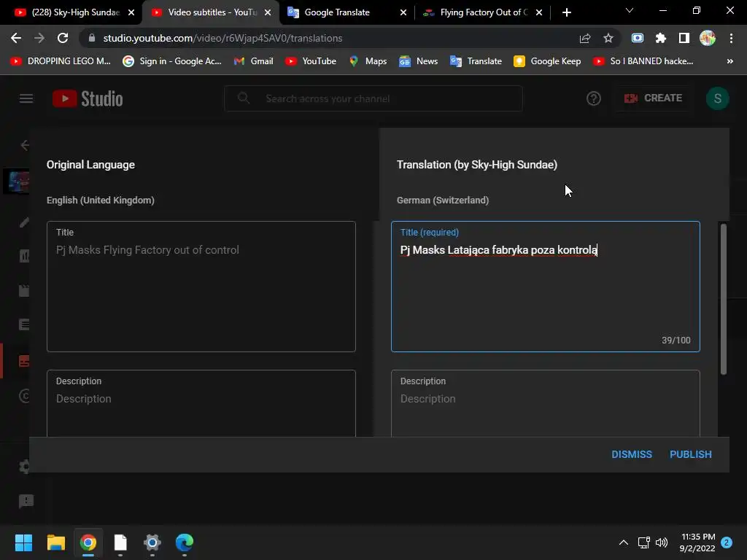Click the CREATE button
Image resolution: width=747 pixels, height=560 pixels.
(x=653, y=98)
